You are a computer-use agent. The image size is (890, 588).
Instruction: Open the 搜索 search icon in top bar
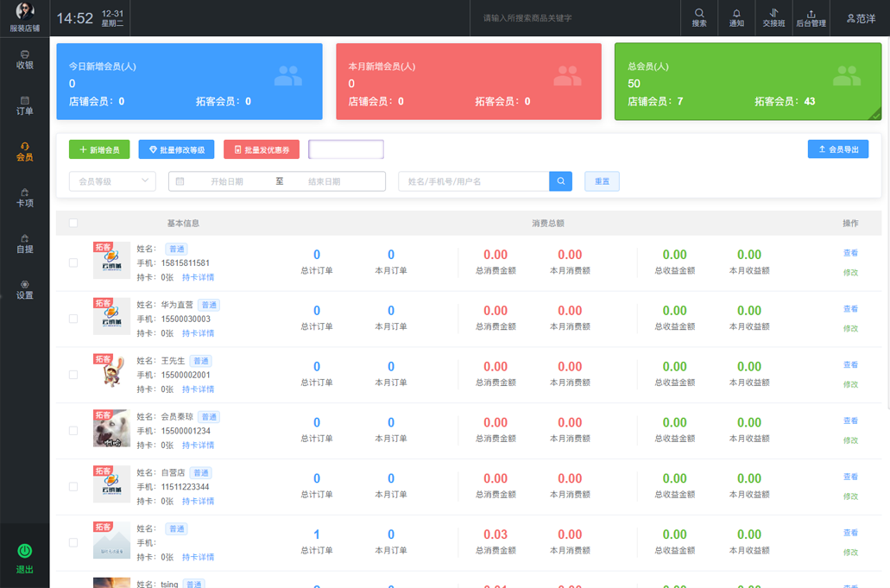699,17
